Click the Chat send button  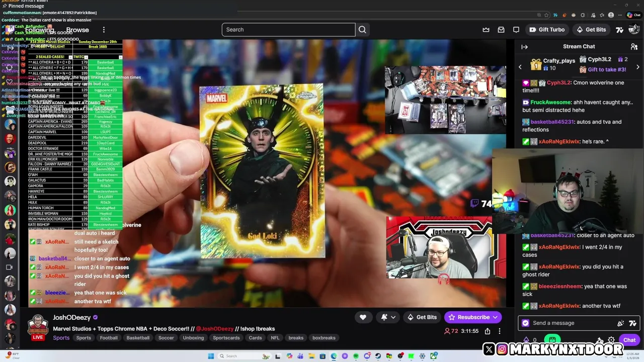pyautogui.click(x=629, y=340)
